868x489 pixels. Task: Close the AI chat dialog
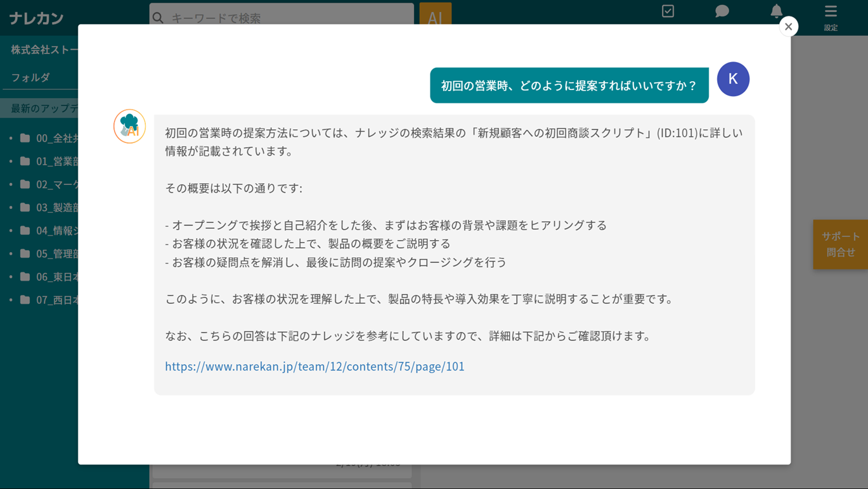point(788,27)
